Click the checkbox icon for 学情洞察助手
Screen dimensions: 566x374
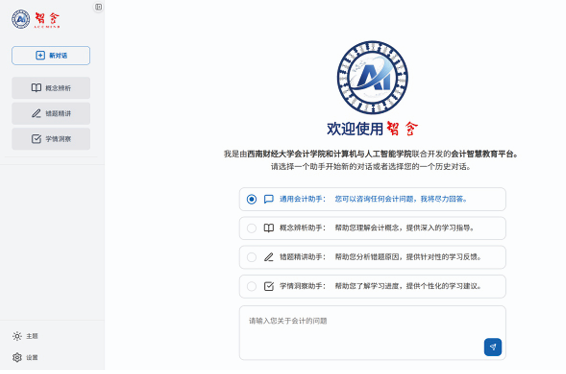(269, 287)
